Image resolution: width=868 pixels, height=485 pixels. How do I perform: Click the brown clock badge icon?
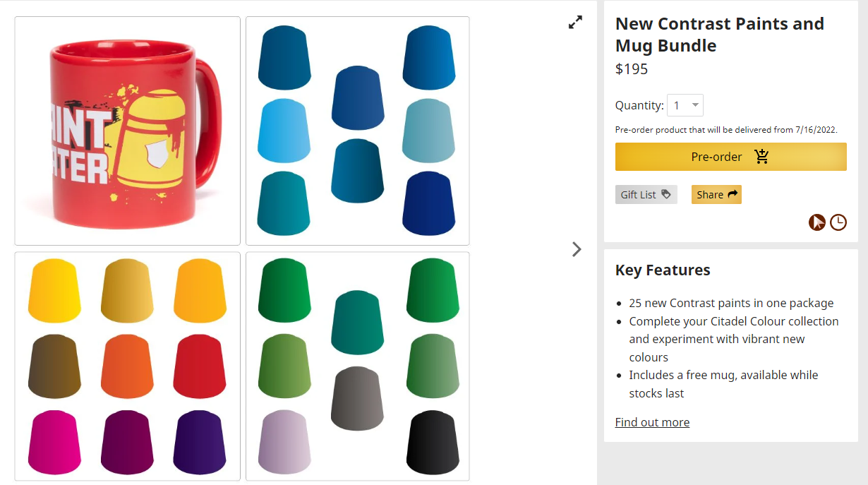click(838, 222)
